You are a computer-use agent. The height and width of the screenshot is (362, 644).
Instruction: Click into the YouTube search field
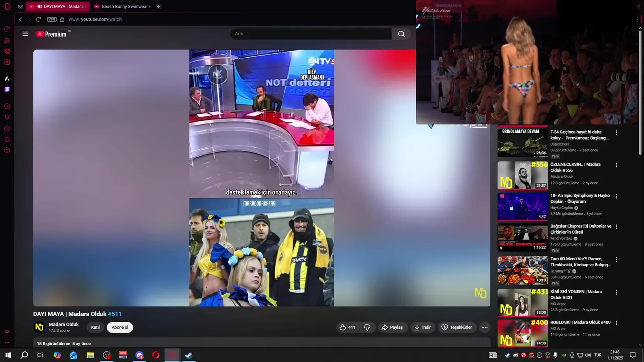[x=311, y=34]
